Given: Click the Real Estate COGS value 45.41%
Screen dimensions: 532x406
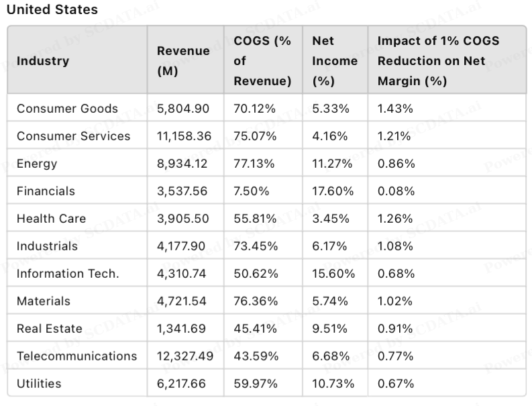Looking at the screenshot, I should click(x=256, y=329).
